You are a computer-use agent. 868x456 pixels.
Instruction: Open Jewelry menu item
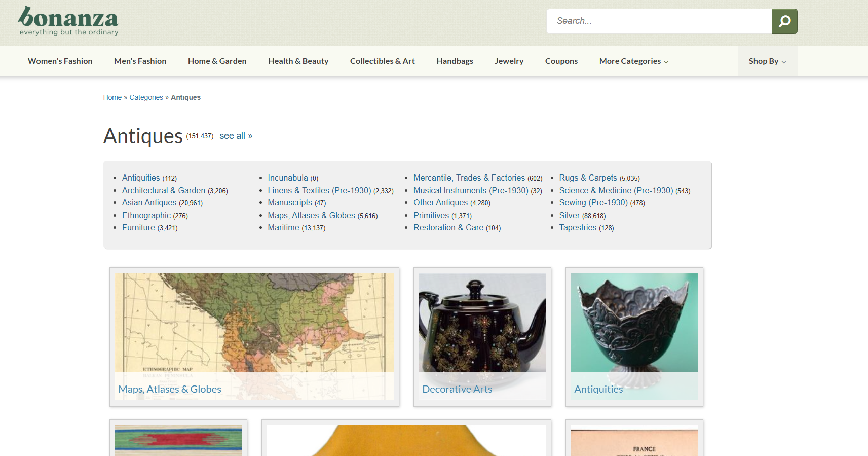[509, 61]
